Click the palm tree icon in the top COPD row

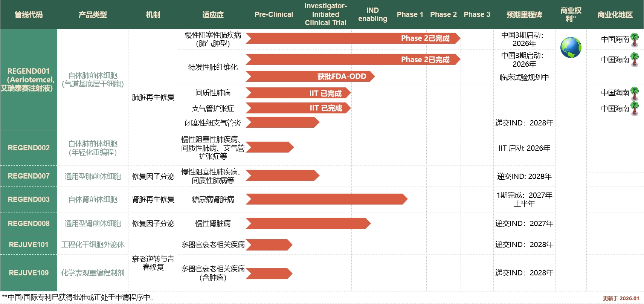(635, 40)
